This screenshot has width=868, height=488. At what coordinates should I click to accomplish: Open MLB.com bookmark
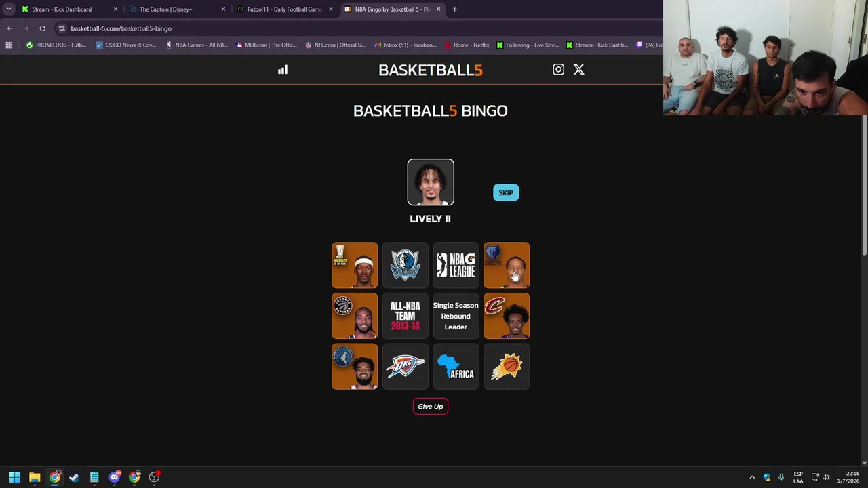(267, 45)
